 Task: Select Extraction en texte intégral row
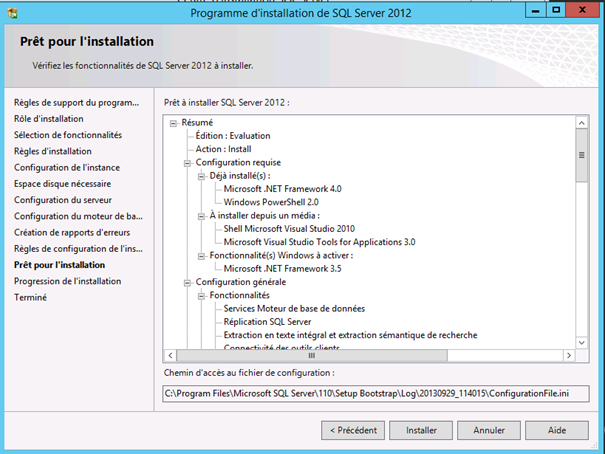350,335
